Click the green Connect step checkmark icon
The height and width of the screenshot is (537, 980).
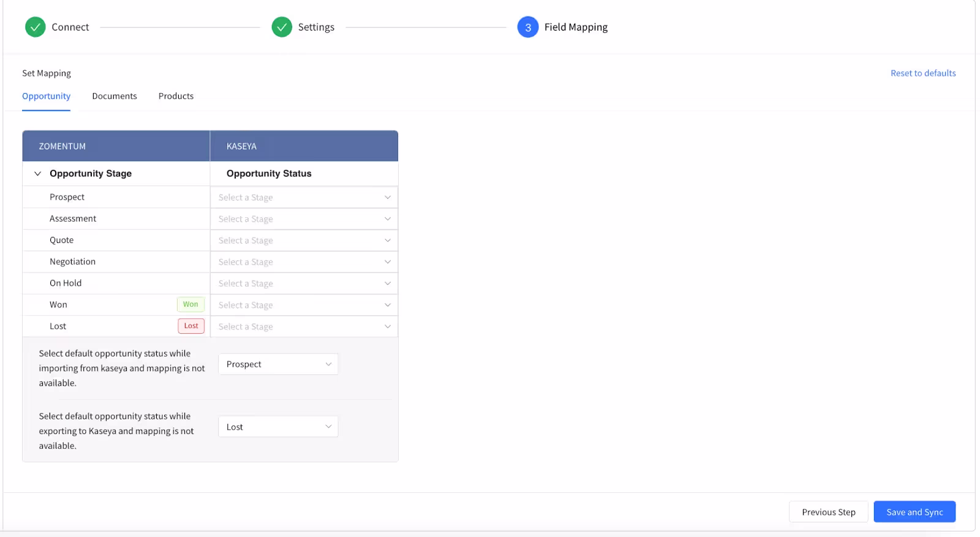click(36, 27)
